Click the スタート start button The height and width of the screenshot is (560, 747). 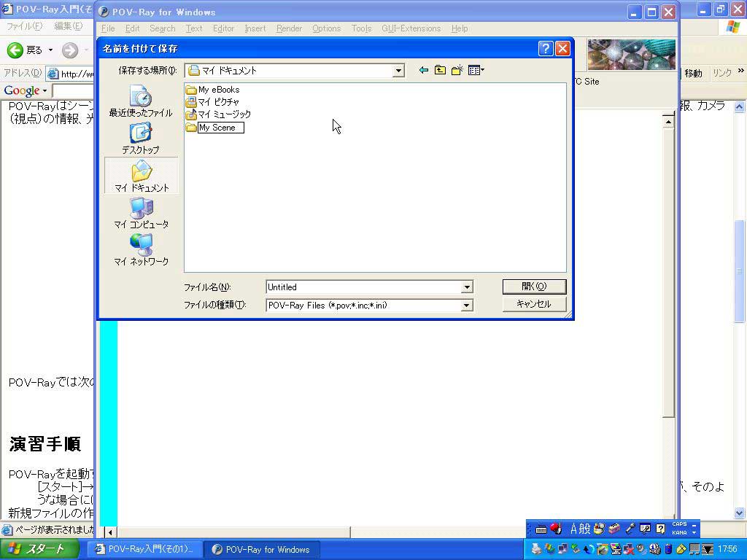pyautogui.click(x=39, y=549)
